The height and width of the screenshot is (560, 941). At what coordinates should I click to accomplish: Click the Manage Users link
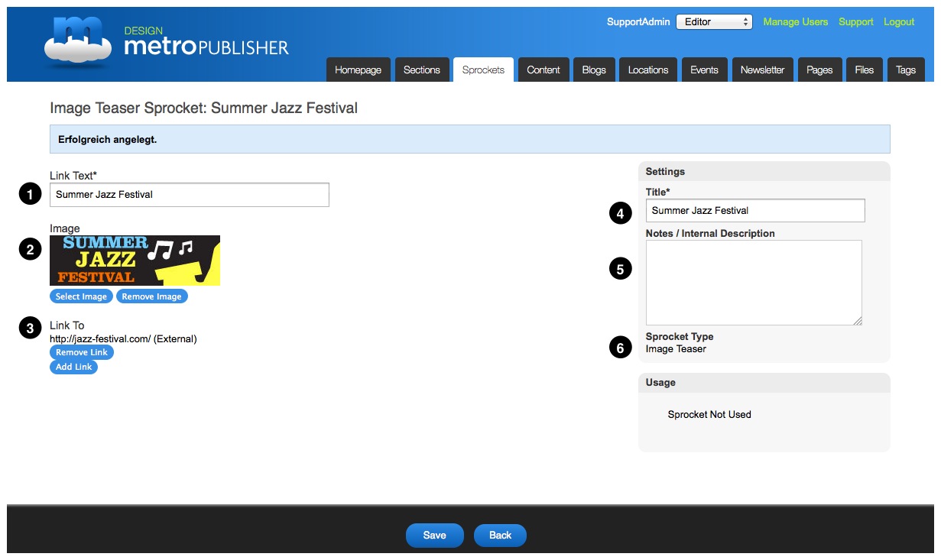pos(795,22)
